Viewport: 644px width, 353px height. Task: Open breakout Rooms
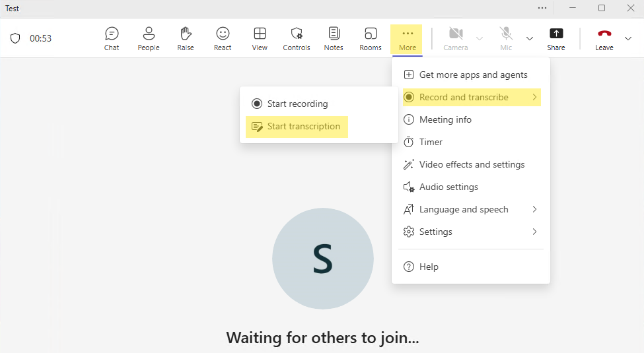[371, 38]
